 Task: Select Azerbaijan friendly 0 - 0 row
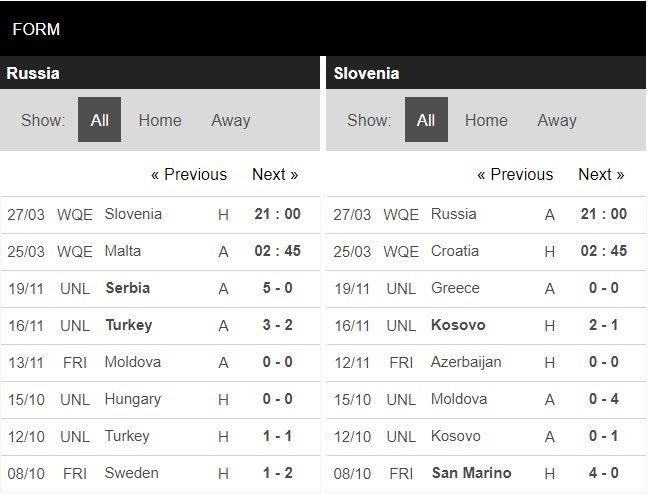point(465,362)
